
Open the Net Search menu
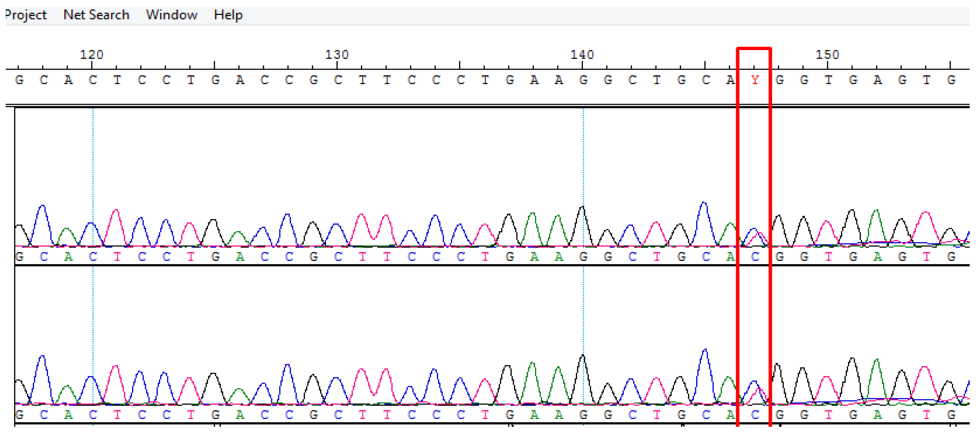tap(96, 15)
